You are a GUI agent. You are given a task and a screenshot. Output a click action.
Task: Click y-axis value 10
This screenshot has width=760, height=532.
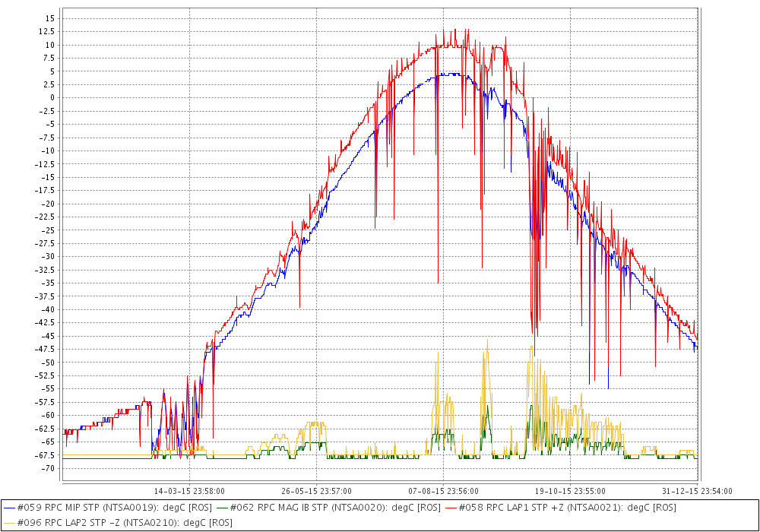coord(50,45)
